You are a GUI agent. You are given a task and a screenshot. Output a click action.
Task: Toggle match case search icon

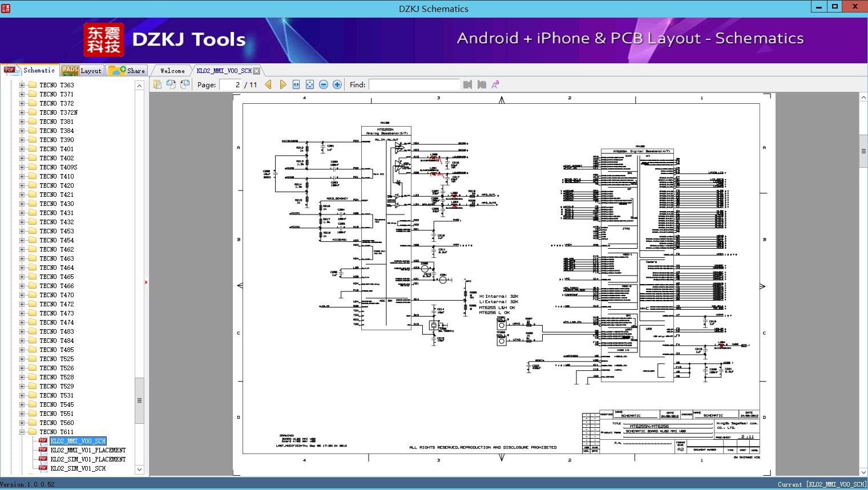[x=495, y=84]
